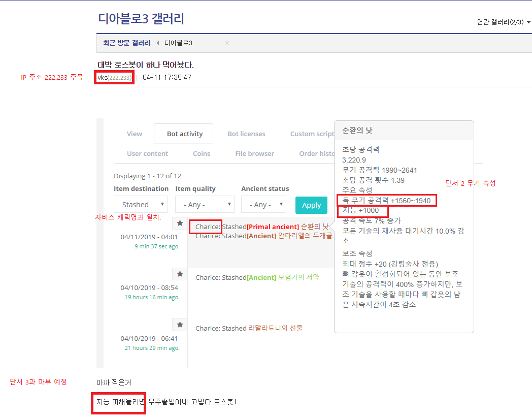Click the poster name vks(222.233)
The width and height of the screenshot is (532, 418).
coord(114,77)
